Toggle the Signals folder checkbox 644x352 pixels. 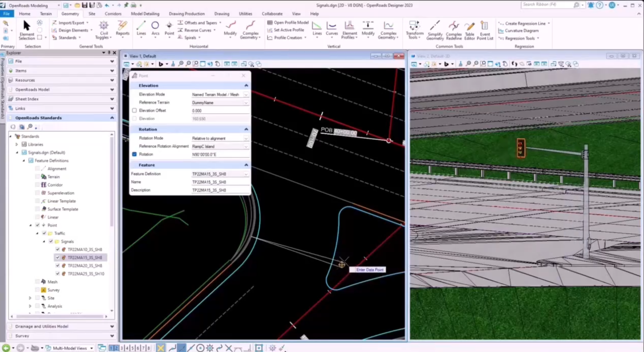(x=51, y=242)
